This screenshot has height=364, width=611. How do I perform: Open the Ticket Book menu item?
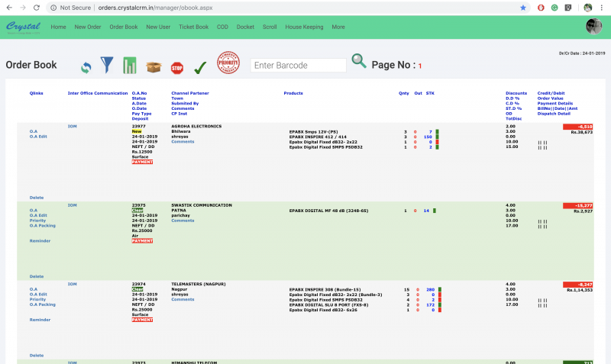194,27
